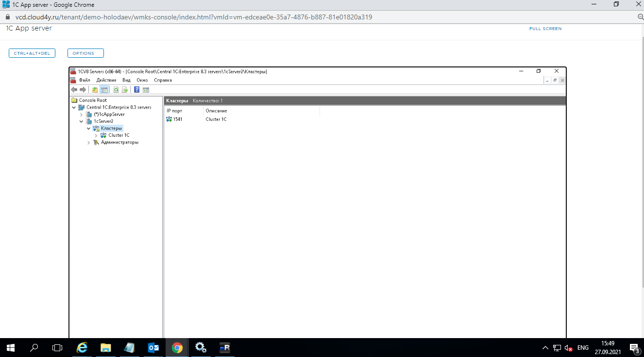The height and width of the screenshot is (357, 644).
Task: Select the 1541 row in cluster list
Action: click(178, 119)
